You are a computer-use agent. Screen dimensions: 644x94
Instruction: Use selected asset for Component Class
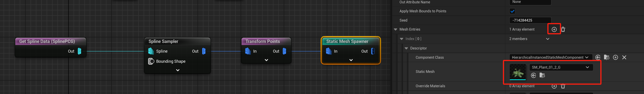[598, 57]
